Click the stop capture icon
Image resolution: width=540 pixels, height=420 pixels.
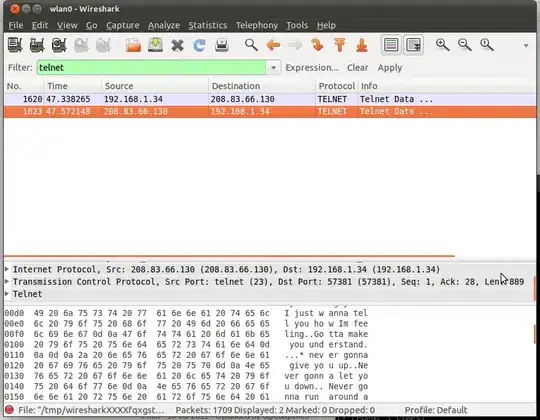click(x=81, y=45)
